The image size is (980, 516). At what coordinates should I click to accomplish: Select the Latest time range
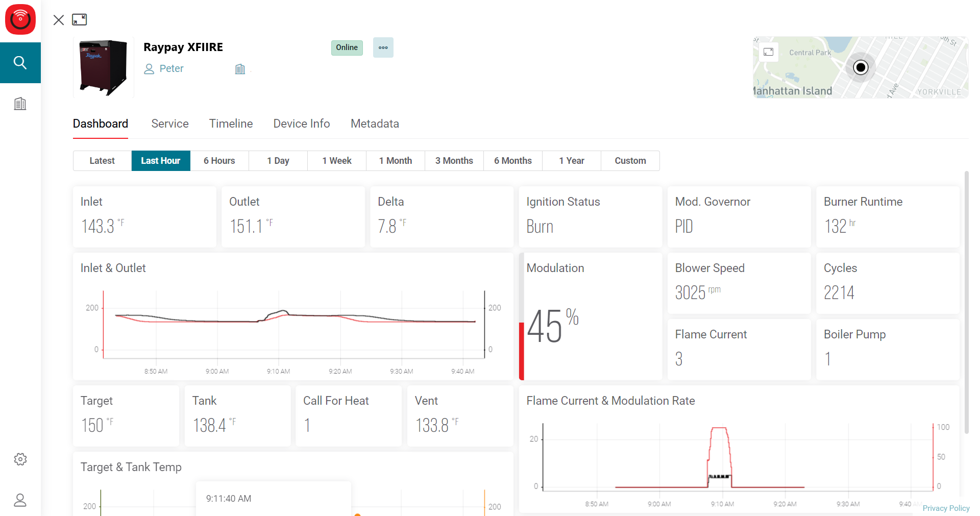102,161
